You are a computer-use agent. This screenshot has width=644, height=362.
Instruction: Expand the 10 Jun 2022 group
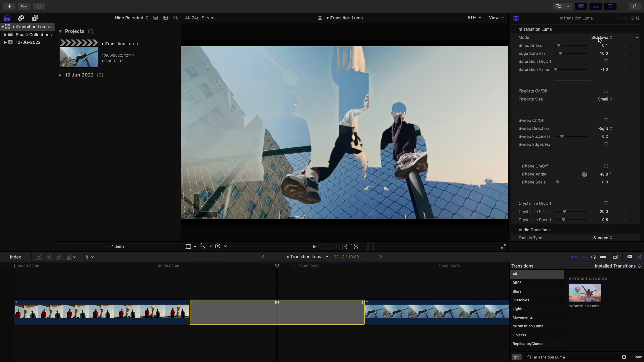pyautogui.click(x=60, y=75)
